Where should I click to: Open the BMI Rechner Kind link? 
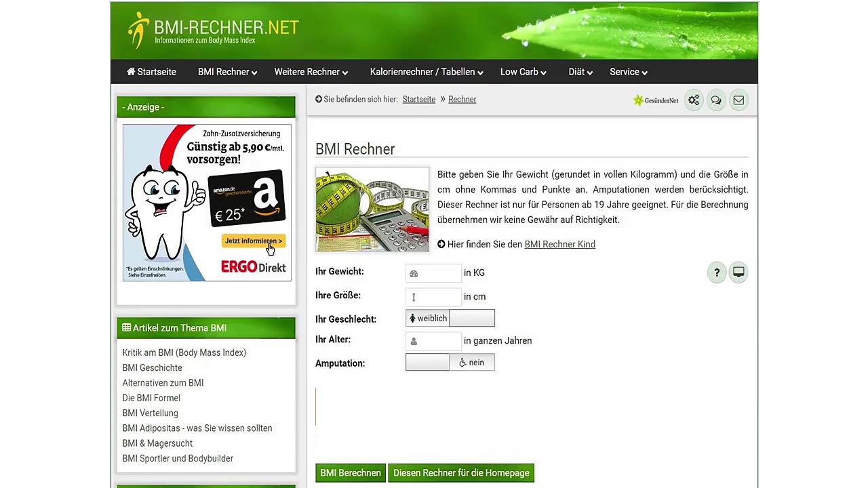click(559, 244)
